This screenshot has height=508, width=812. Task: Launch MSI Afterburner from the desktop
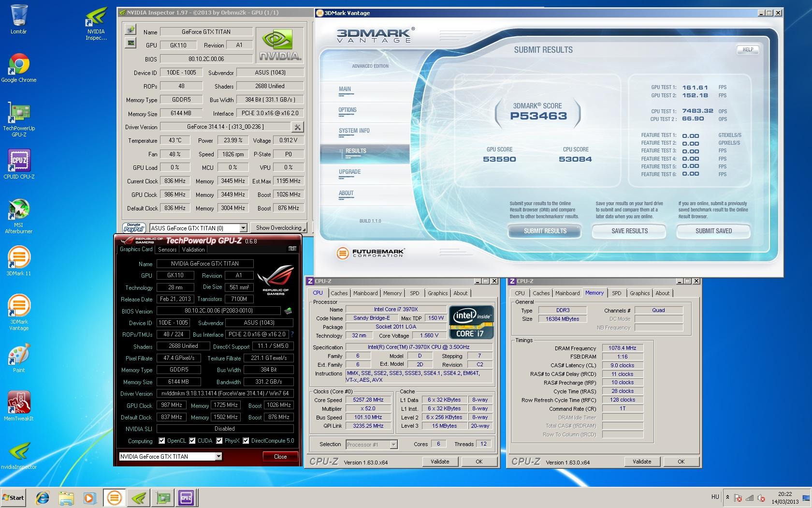18,216
